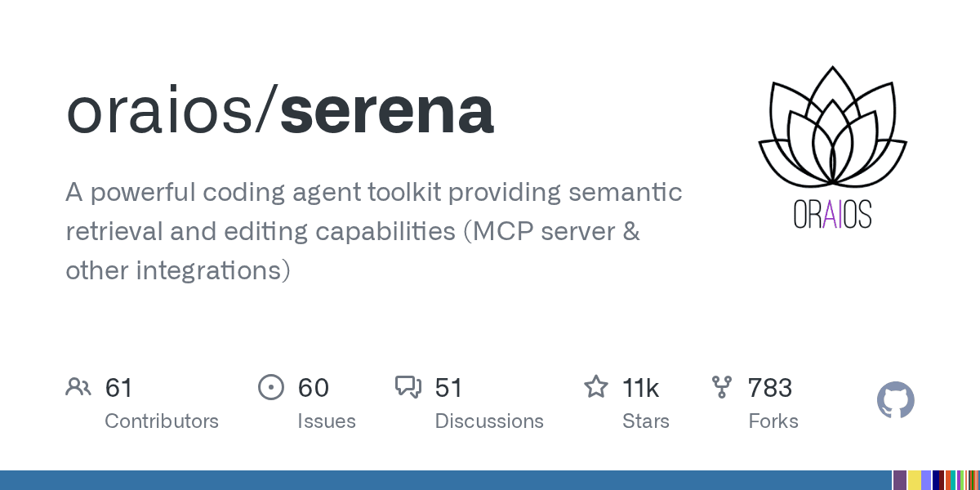The image size is (980, 490).
Task: Open the Forks label
Action: point(773,421)
